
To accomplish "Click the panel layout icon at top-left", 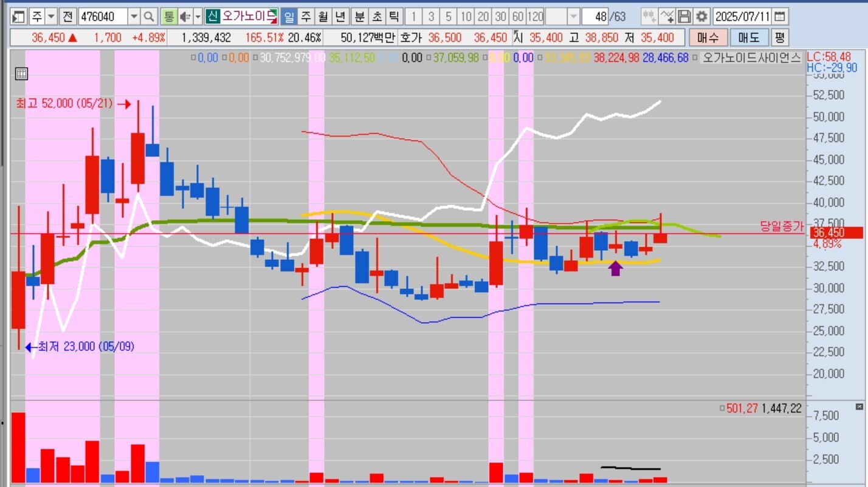I will (19, 16).
